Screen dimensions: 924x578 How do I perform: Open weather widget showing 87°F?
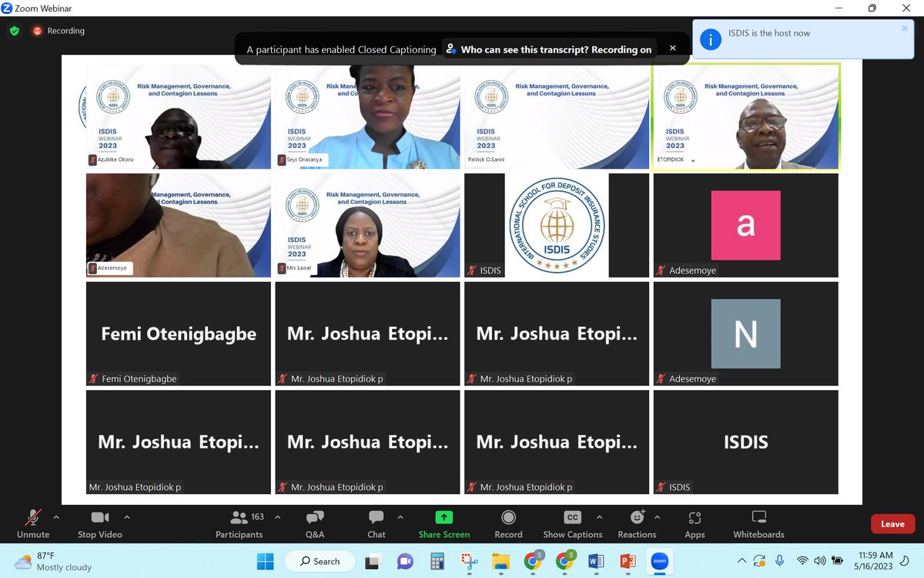[54, 561]
